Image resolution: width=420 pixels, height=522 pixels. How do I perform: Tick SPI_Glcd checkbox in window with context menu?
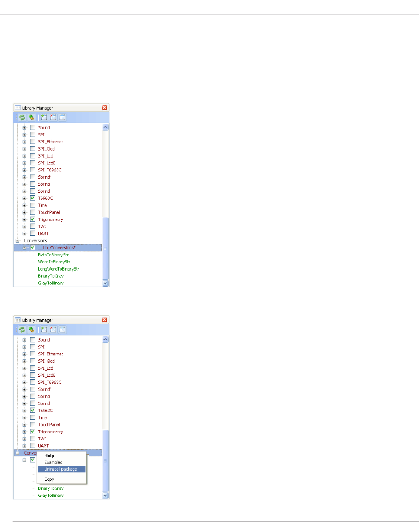coord(33,361)
